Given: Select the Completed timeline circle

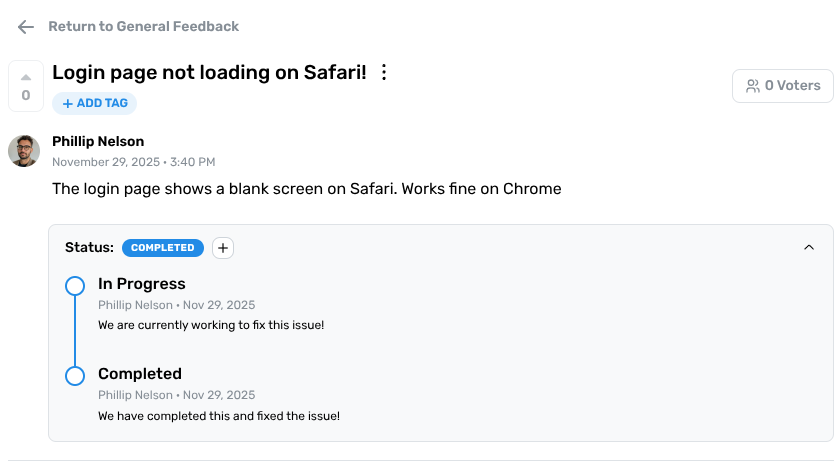Looking at the screenshot, I should 74,376.
